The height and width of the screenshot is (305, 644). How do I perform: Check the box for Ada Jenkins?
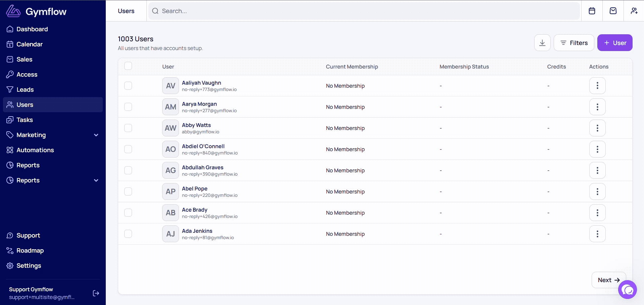click(128, 234)
